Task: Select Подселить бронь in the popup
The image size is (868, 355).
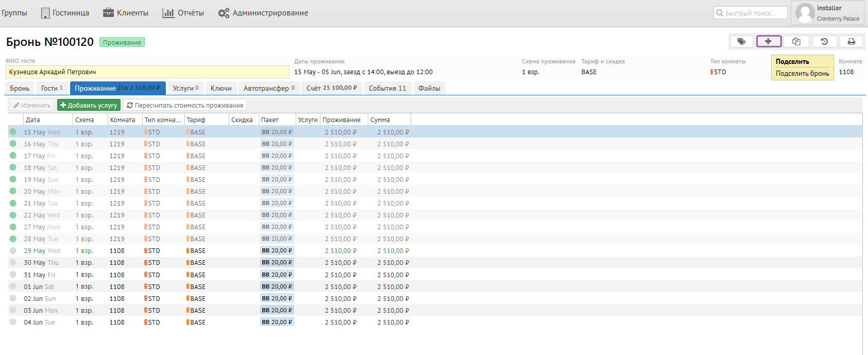Action: pyautogui.click(x=802, y=73)
